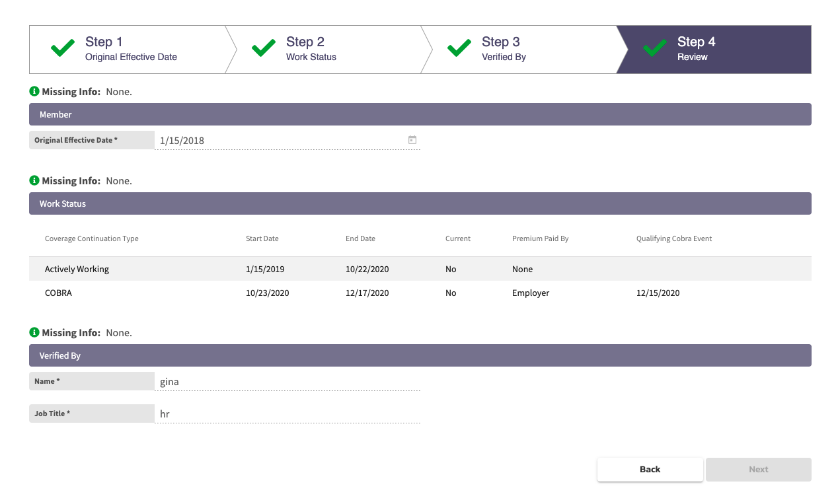This screenshot has width=840, height=504.
Task: Click the white checkmark on Step 4
Action: click(654, 48)
